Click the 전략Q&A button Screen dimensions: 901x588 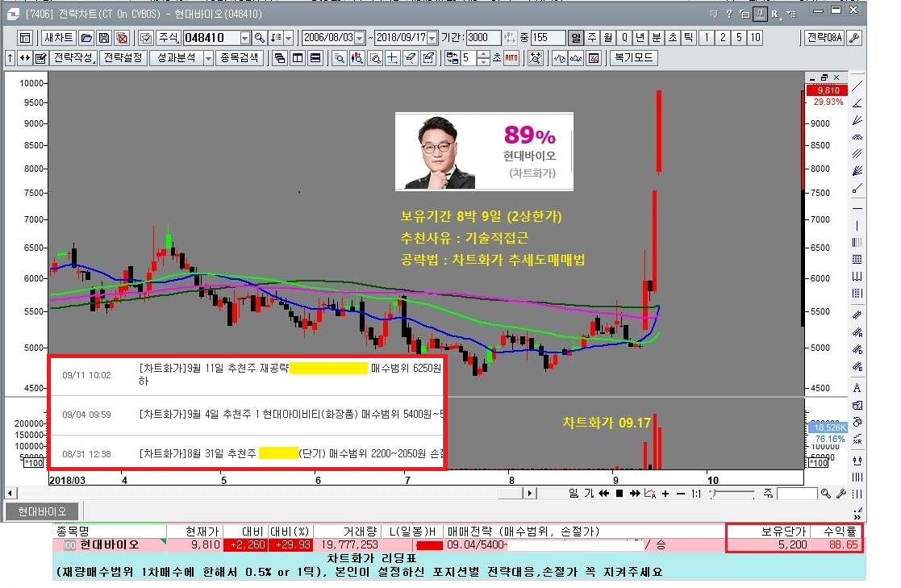click(x=824, y=38)
